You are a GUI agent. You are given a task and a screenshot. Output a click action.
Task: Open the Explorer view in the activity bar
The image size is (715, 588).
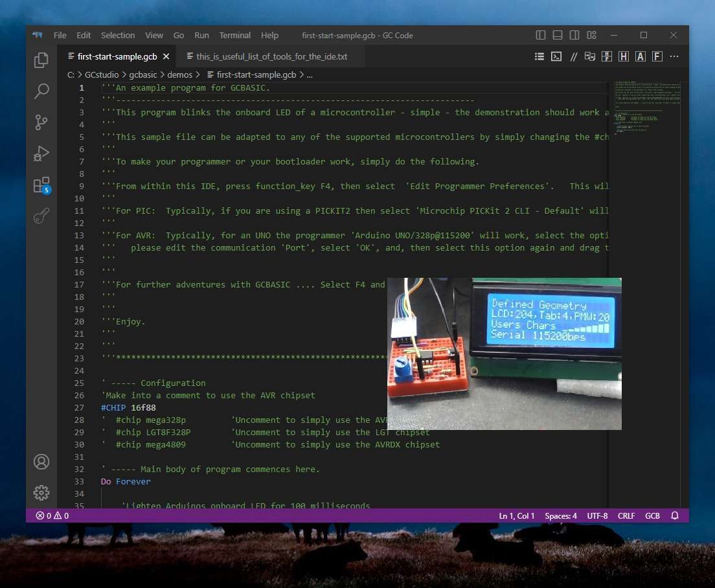point(41,60)
